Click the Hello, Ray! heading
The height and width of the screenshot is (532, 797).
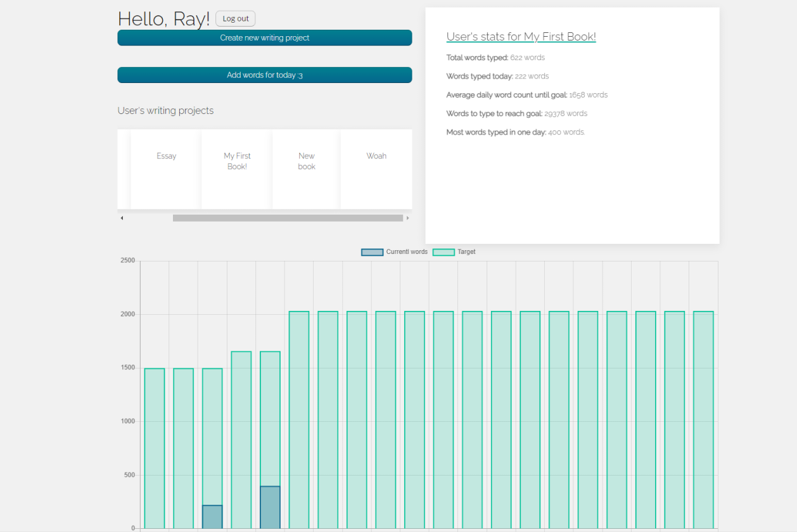[x=163, y=19]
